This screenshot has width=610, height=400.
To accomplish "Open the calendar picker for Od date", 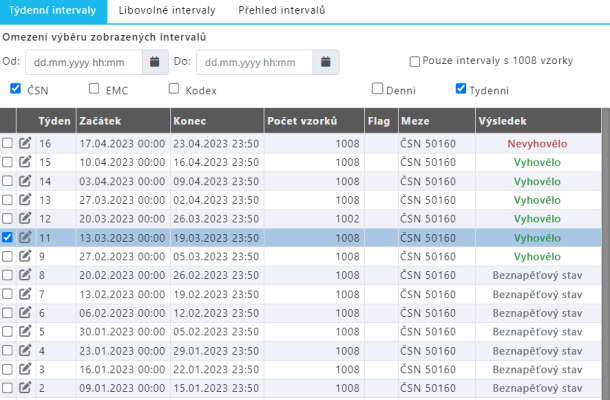I will pyautogui.click(x=154, y=62).
